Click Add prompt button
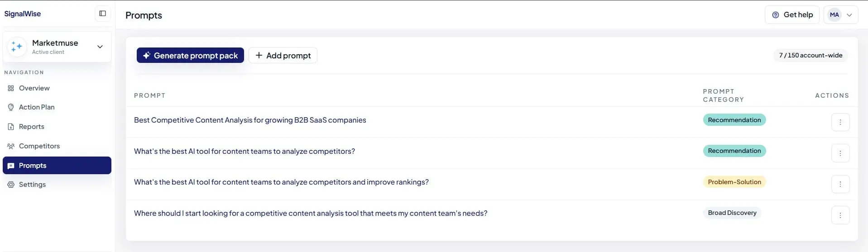The width and height of the screenshot is (868, 252). (283, 55)
